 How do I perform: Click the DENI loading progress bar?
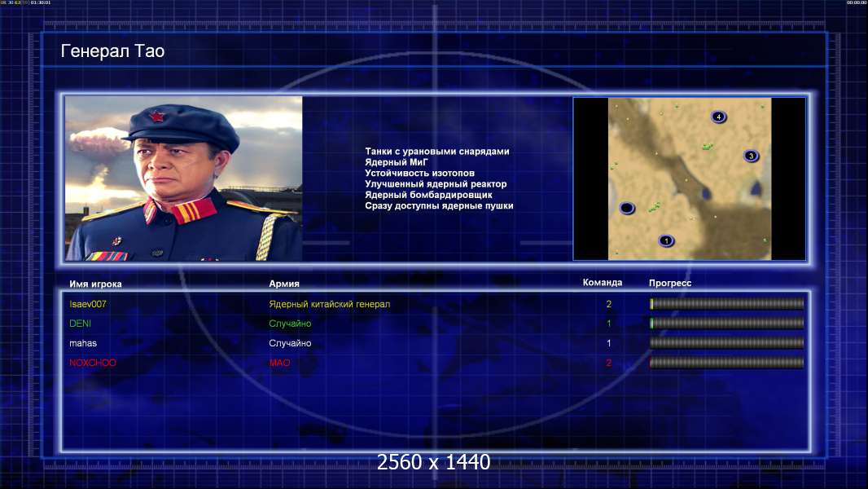[727, 323]
